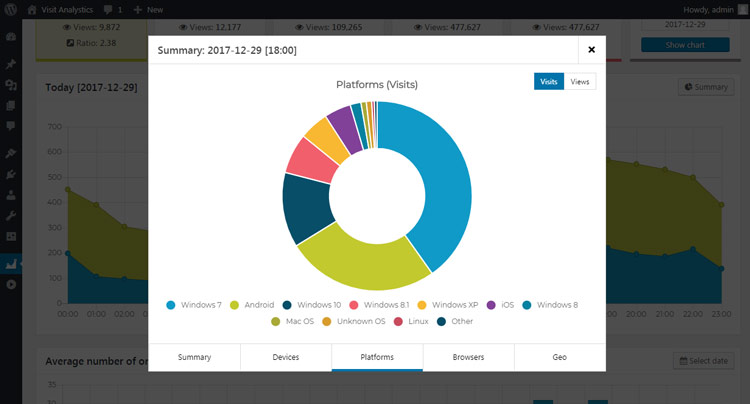Open the Browsers tab
The image size is (750, 404).
[x=468, y=357]
